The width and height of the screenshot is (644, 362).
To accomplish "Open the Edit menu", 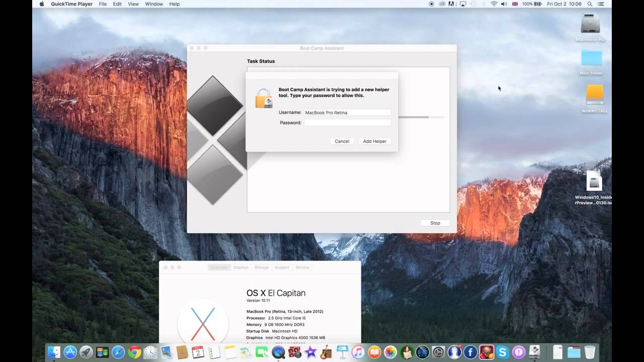I will tap(117, 4).
